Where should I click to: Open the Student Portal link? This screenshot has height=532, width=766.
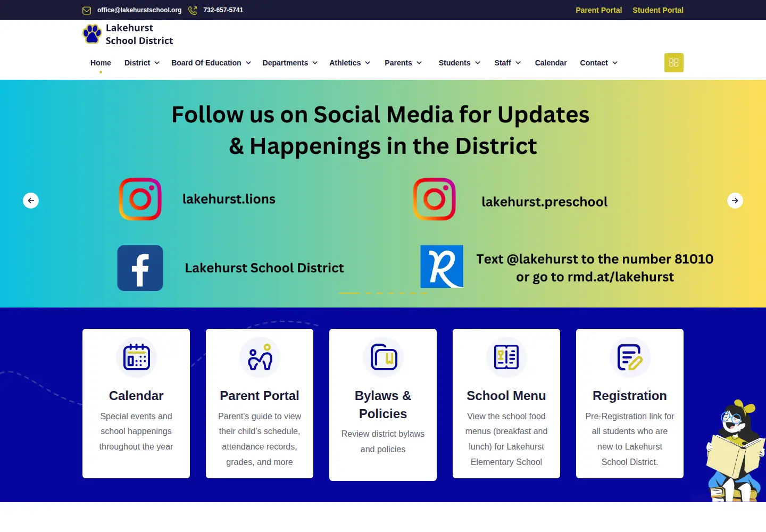click(x=658, y=10)
